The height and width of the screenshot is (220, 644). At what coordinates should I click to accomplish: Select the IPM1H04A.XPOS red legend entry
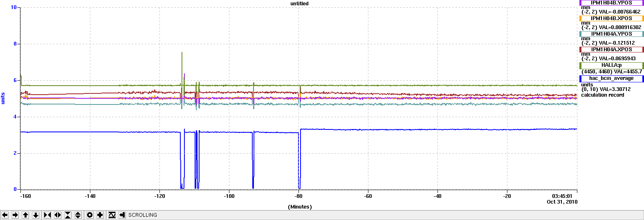611,50
